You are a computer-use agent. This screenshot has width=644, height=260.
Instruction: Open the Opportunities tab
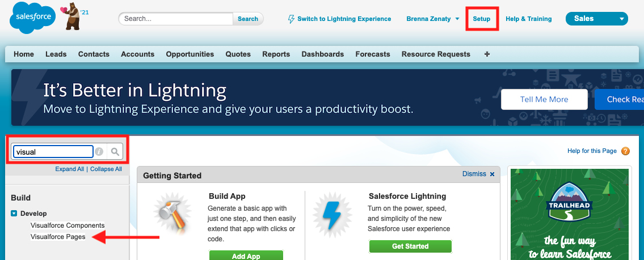point(190,54)
